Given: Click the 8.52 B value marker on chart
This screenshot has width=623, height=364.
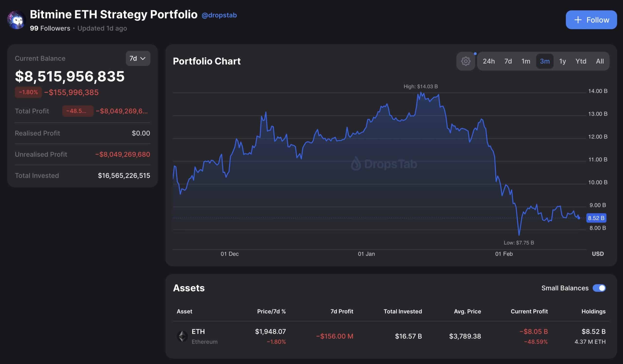Looking at the screenshot, I should coord(596,218).
